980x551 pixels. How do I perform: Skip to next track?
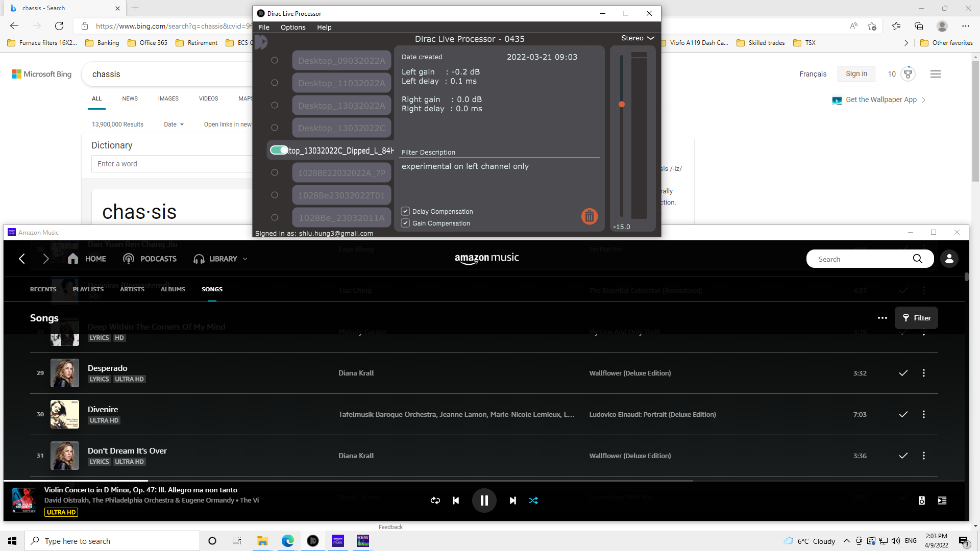512,500
